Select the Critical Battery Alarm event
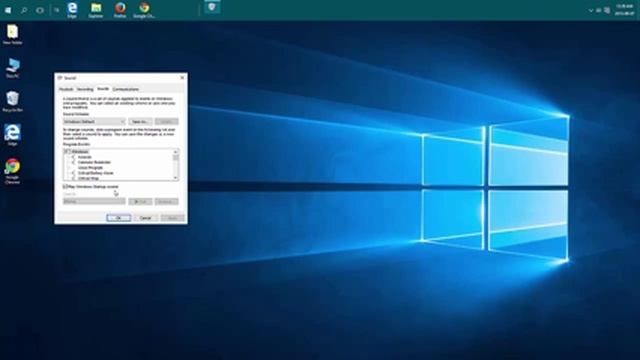Screen dimensions: 640x360 click(96, 173)
